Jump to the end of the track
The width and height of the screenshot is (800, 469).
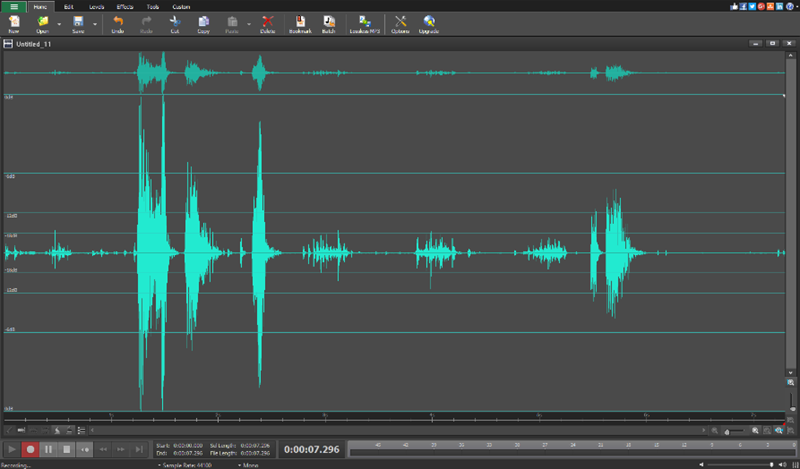(x=139, y=450)
